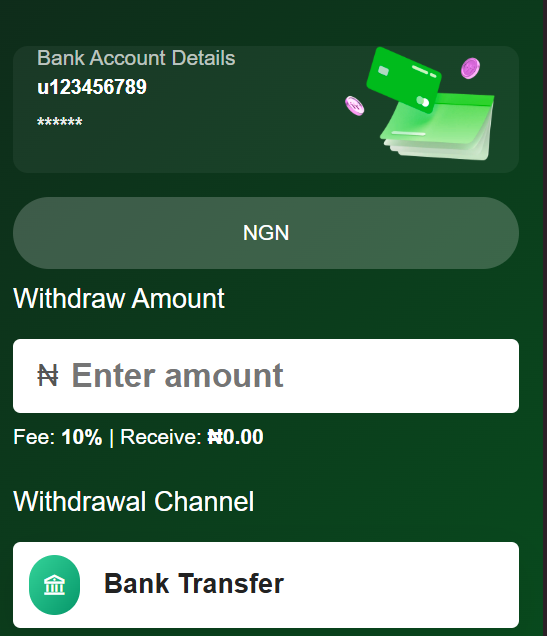Viewport: 547px width, 636px height.
Task: Click the purple coin at top right
Action: point(470,68)
